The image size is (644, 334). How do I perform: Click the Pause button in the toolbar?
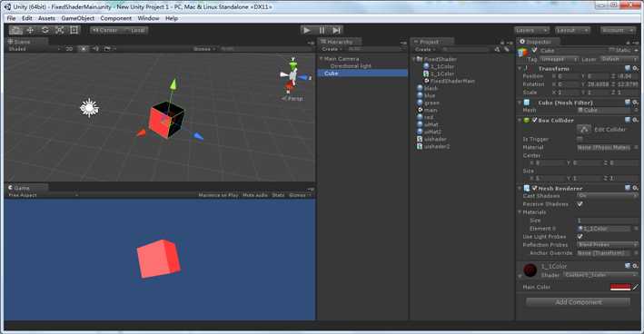pyautogui.click(x=322, y=30)
